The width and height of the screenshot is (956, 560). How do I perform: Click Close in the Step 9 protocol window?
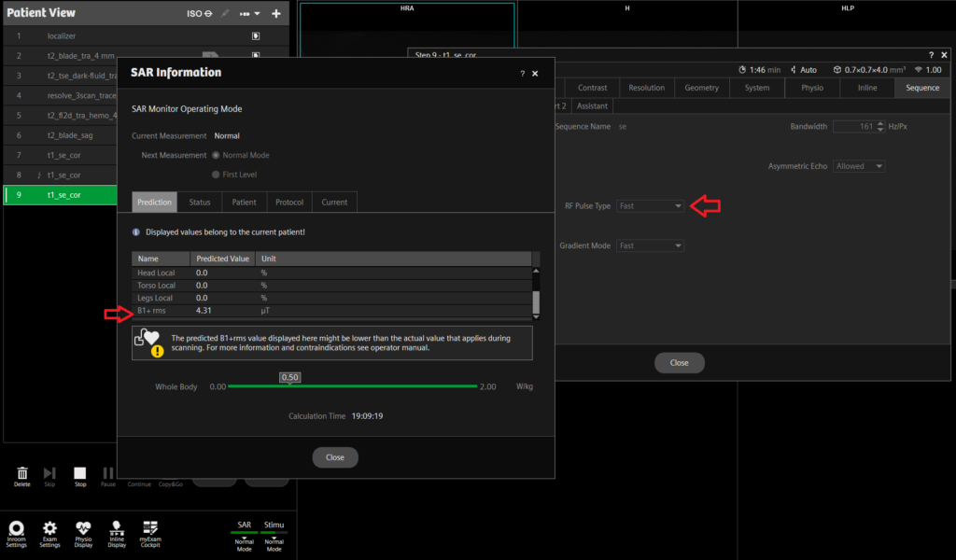click(680, 363)
